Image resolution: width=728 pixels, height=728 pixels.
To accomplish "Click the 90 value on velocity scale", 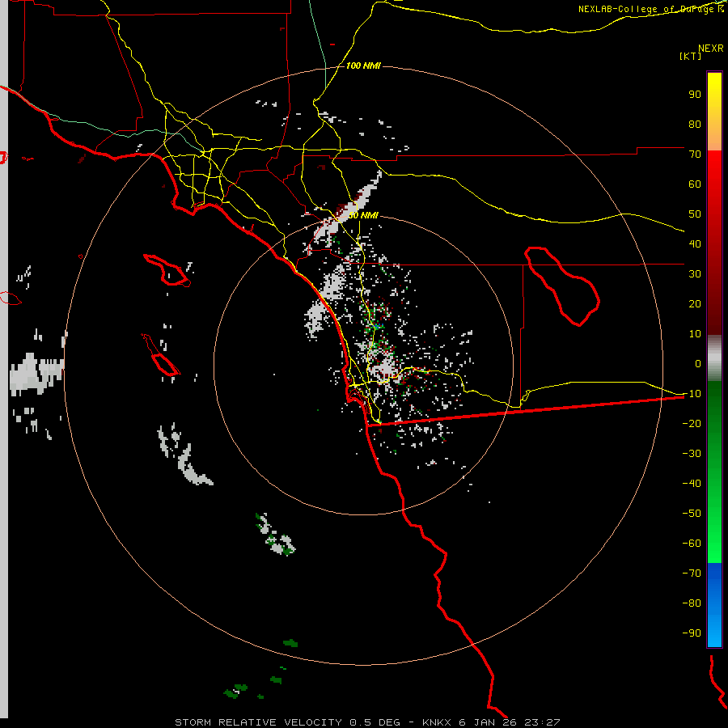I will pyautogui.click(x=695, y=95).
